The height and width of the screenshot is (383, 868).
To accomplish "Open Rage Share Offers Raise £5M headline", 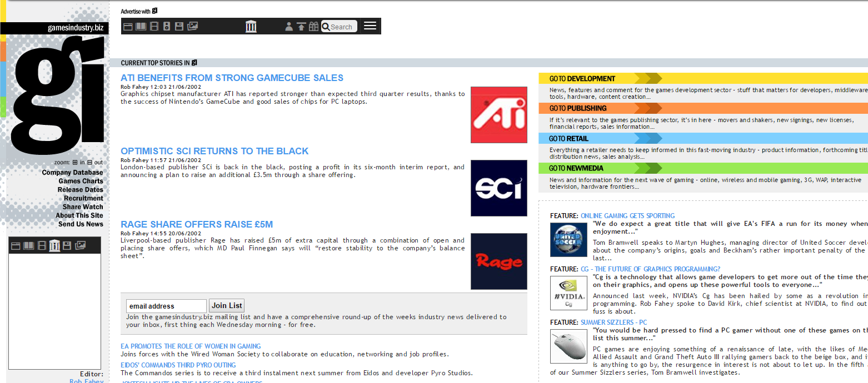I will pyautogui.click(x=197, y=225).
